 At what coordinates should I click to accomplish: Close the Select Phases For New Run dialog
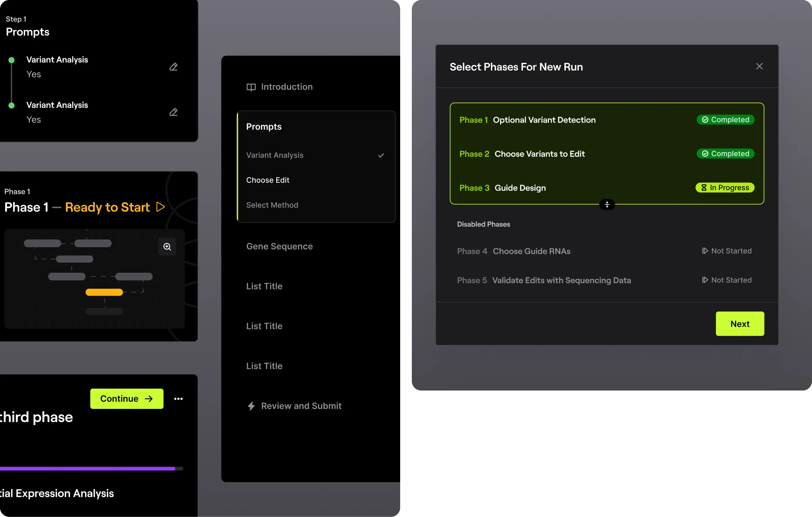[759, 66]
